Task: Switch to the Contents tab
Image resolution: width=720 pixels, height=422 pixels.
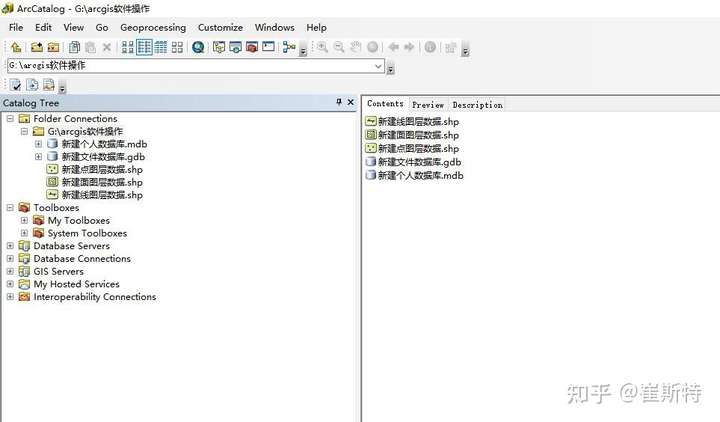Action: pos(385,104)
